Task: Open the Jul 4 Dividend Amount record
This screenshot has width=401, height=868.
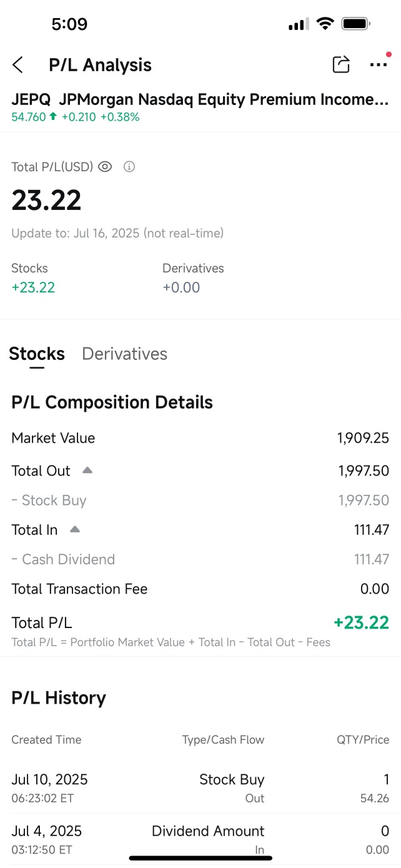Action: pyautogui.click(x=200, y=837)
